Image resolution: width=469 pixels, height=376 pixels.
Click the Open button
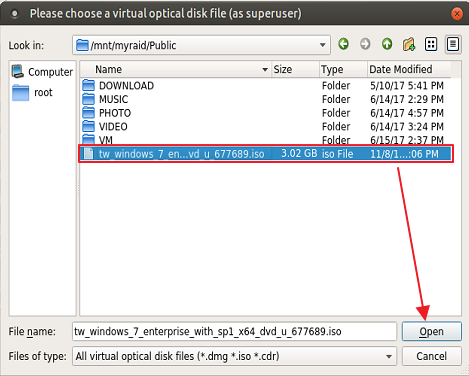click(x=432, y=331)
